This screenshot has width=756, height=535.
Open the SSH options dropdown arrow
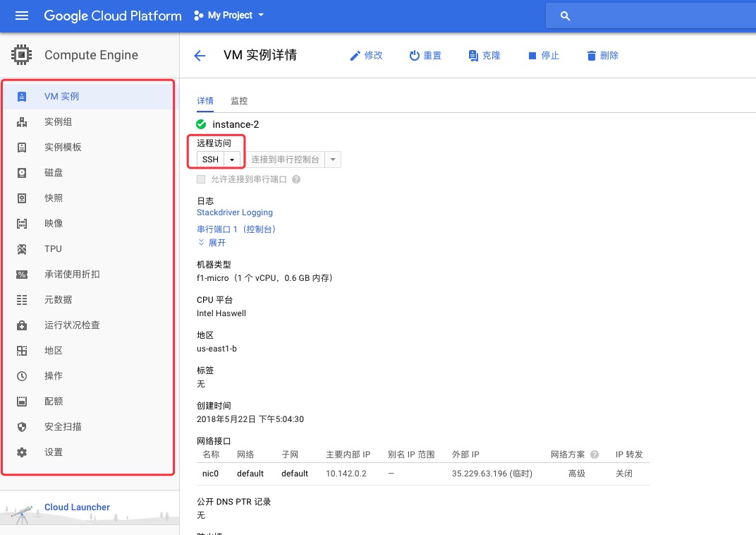click(232, 160)
